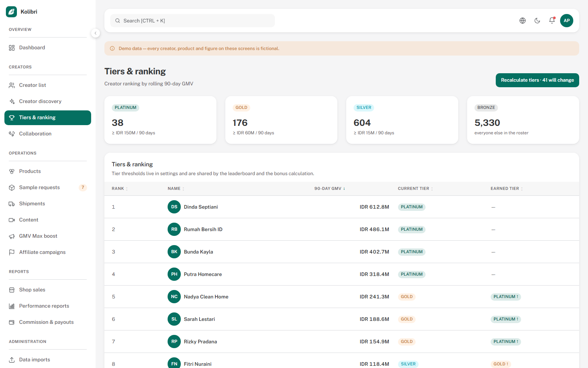
Task: Click the Platinum summary card showing 38
Action: pos(160,120)
